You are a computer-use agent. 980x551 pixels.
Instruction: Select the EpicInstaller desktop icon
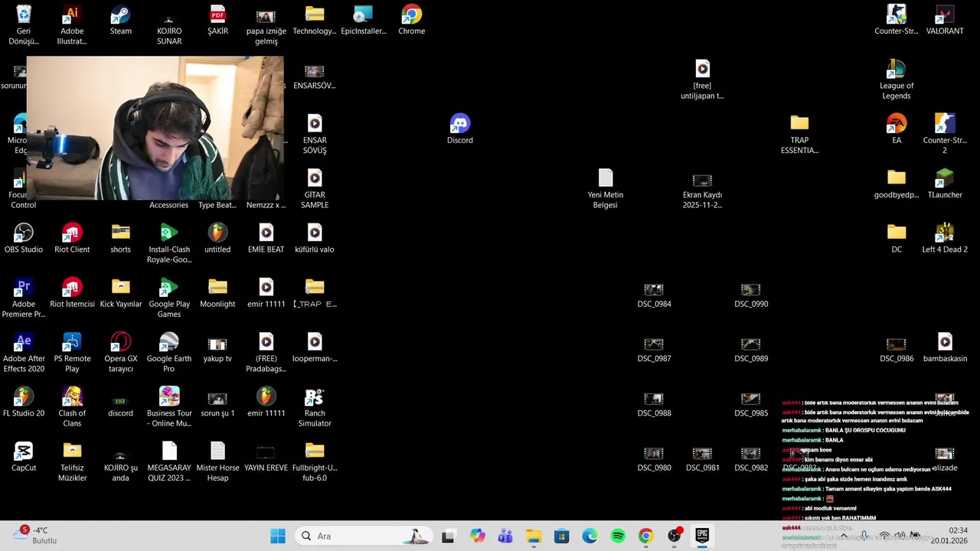363,21
